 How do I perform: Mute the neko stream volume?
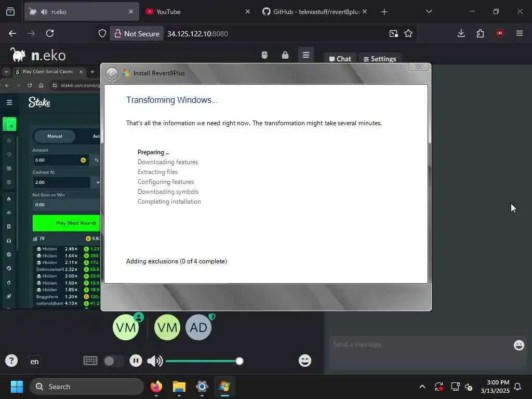pyautogui.click(x=155, y=361)
